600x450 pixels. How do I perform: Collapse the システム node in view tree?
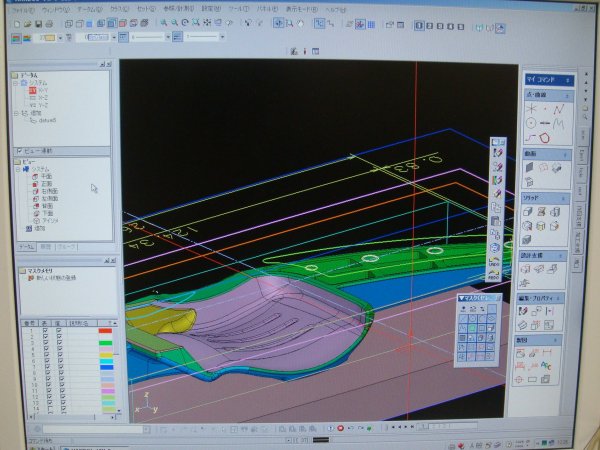[18, 169]
